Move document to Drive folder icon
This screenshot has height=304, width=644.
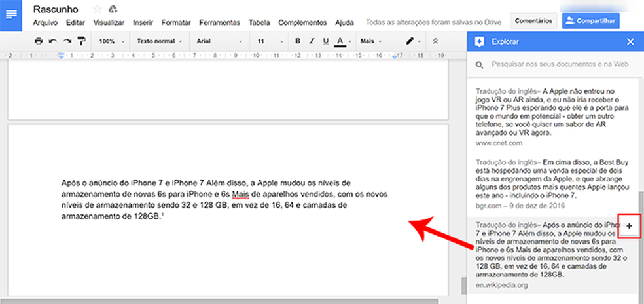tap(113, 9)
